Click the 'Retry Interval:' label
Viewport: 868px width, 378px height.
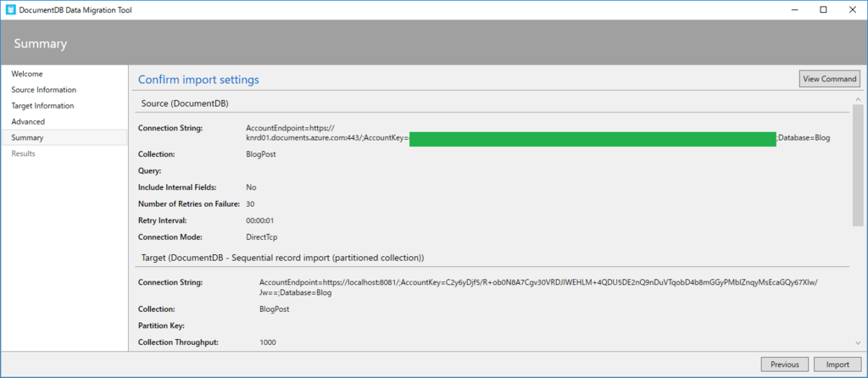click(162, 220)
